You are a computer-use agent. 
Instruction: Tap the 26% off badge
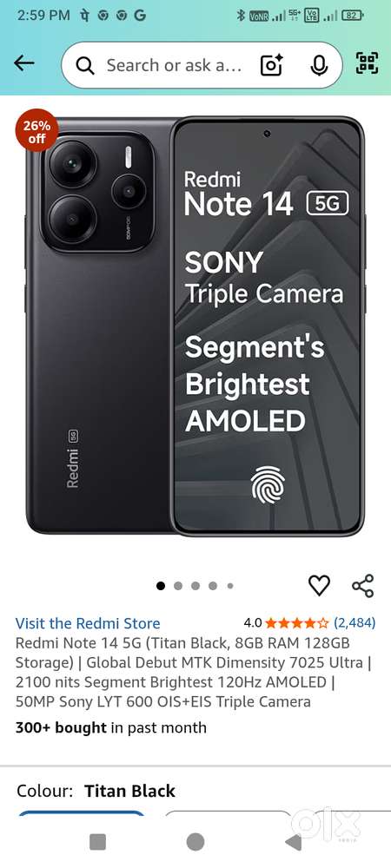tap(36, 131)
